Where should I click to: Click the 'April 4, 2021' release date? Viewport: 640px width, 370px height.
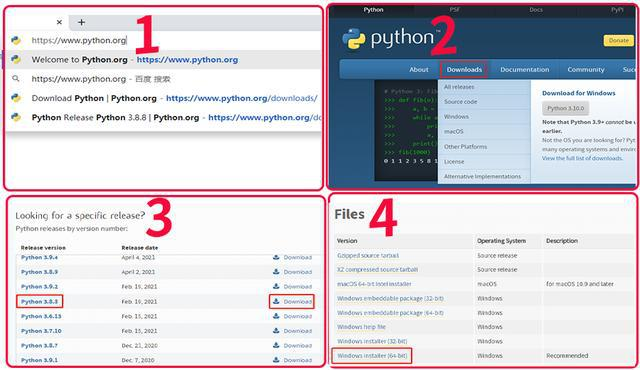(x=138, y=258)
